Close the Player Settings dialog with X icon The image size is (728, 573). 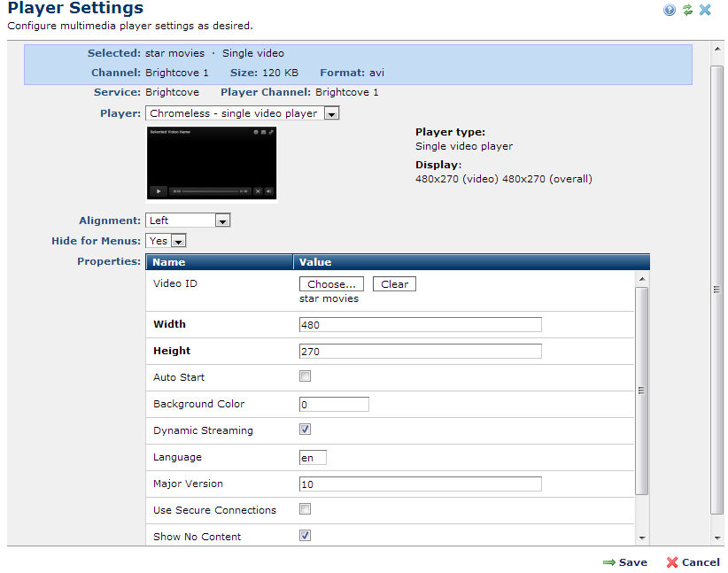click(705, 10)
